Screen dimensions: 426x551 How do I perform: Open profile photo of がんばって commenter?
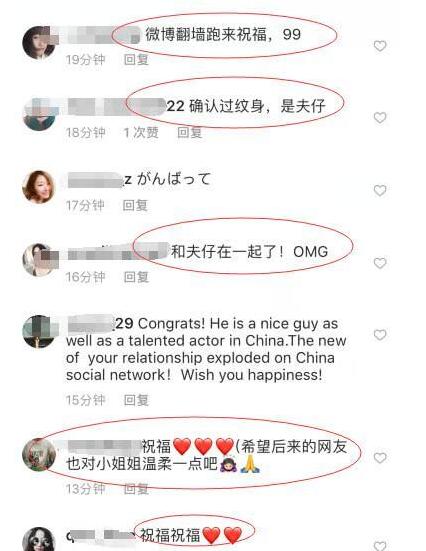pos(39,187)
